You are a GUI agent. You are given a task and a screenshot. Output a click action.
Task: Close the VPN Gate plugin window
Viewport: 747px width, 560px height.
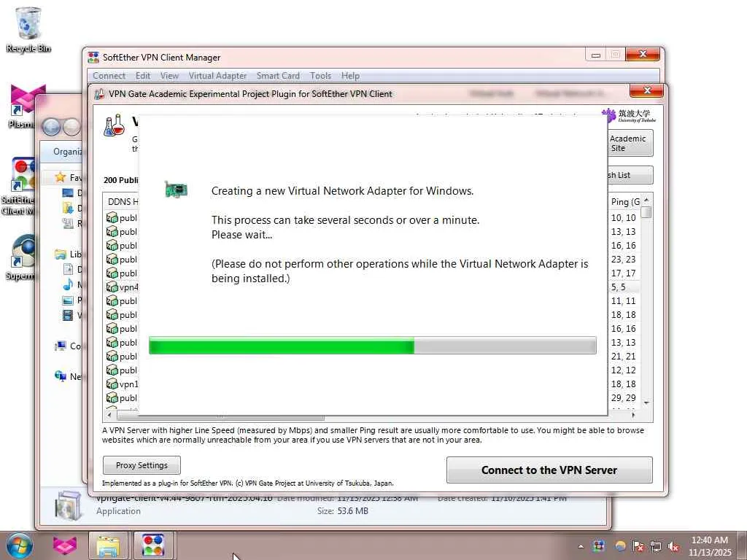tap(646, 90)
